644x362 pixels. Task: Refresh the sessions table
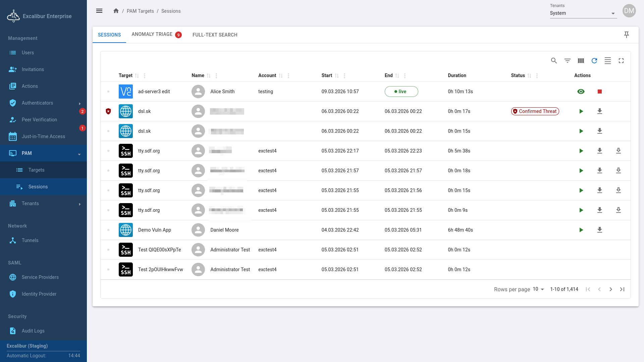click(594, 61)
